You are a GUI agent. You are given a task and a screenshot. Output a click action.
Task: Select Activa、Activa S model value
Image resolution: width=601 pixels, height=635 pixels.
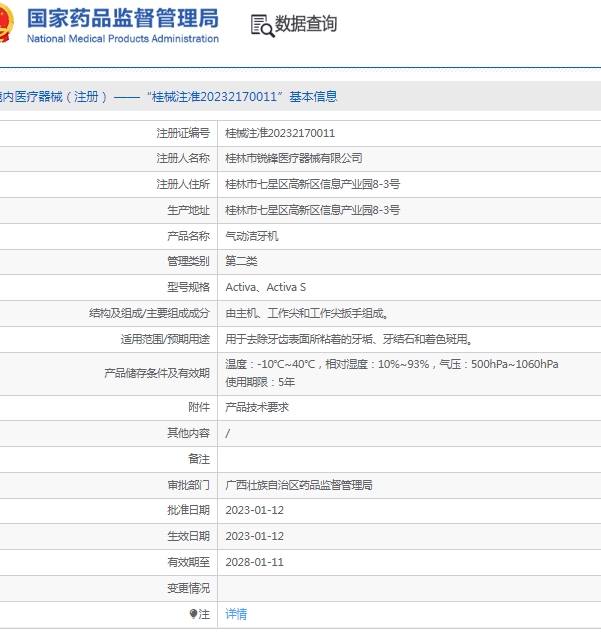(266, 287)
